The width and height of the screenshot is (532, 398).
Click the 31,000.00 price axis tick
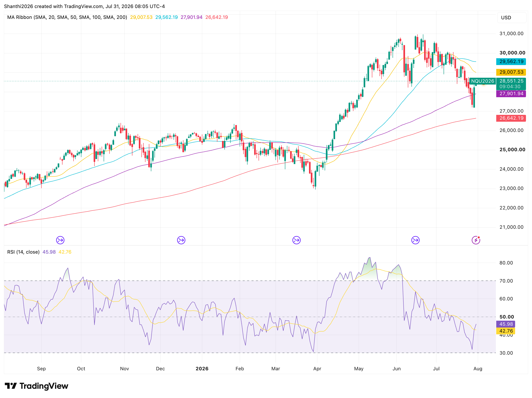(511, 34)
